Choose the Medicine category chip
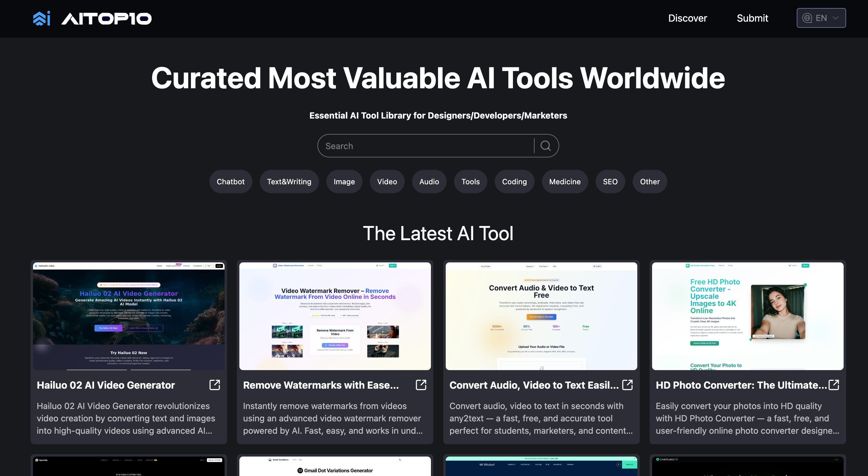This screenshot has width=868, height=476. (565, 182)
